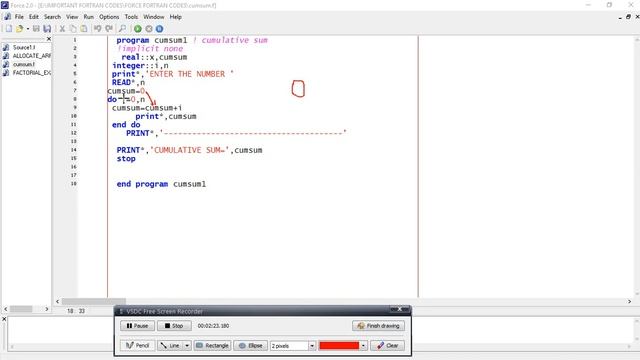The width and height of the screenshot is (640, 360).
Task: Click the Finish drawing button
Action: (378, 326)
